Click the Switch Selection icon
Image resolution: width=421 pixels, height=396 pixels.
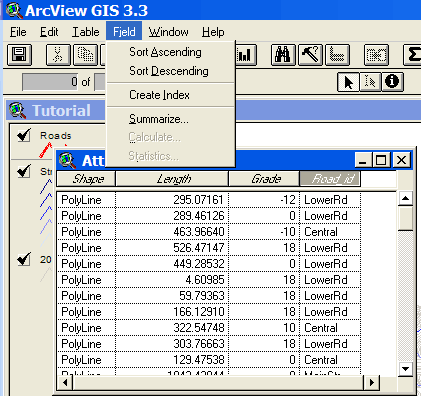(x=376, y=55)
